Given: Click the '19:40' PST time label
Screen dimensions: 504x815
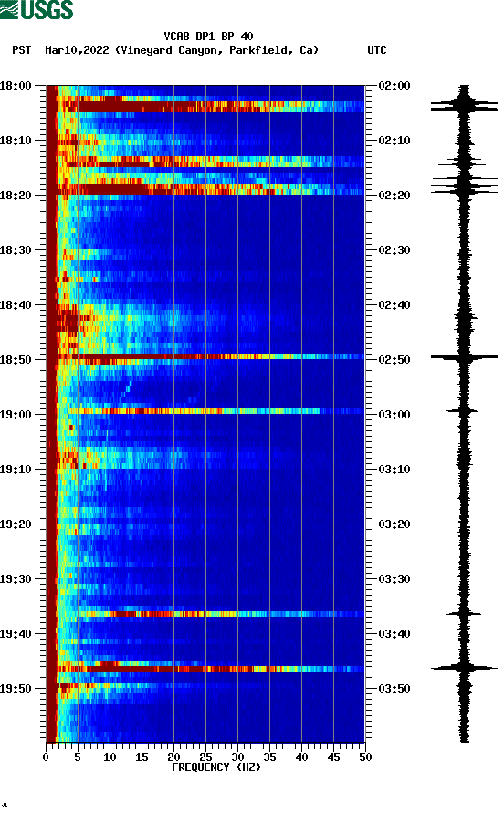Looking at the screenshot, I should [16, 634].
